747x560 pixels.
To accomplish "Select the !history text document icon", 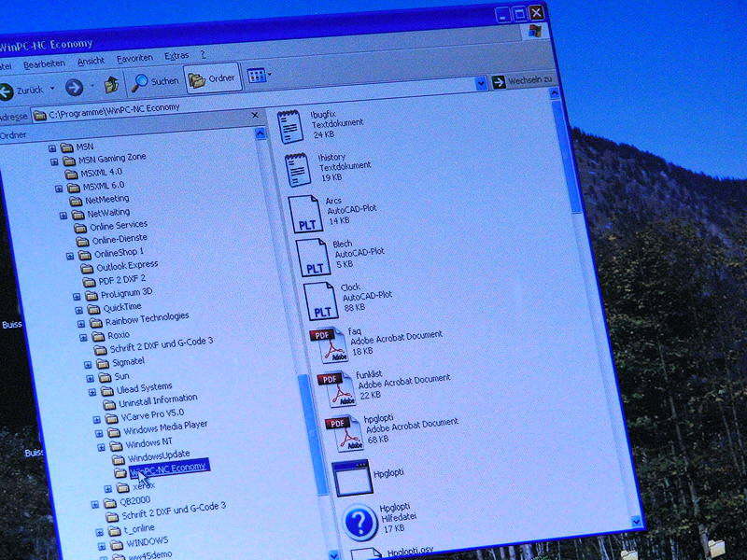I will pos(298,169).
